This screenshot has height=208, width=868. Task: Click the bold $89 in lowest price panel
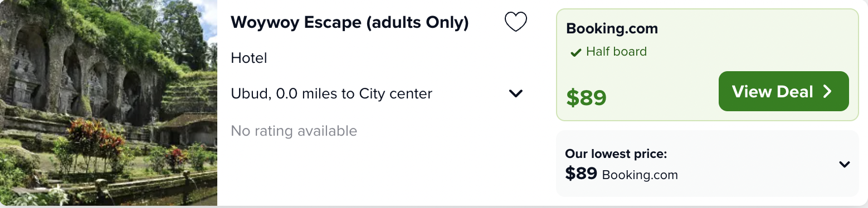(581, 174)
